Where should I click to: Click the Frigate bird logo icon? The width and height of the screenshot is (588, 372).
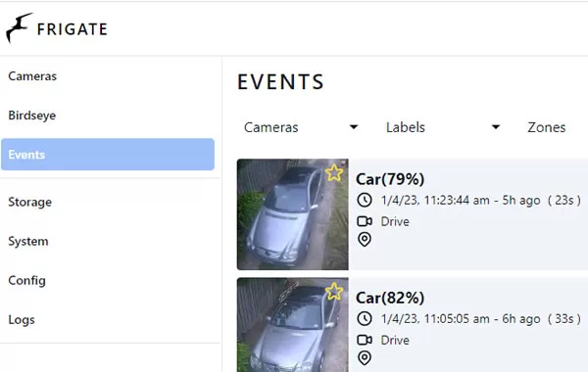pos(19,27)
